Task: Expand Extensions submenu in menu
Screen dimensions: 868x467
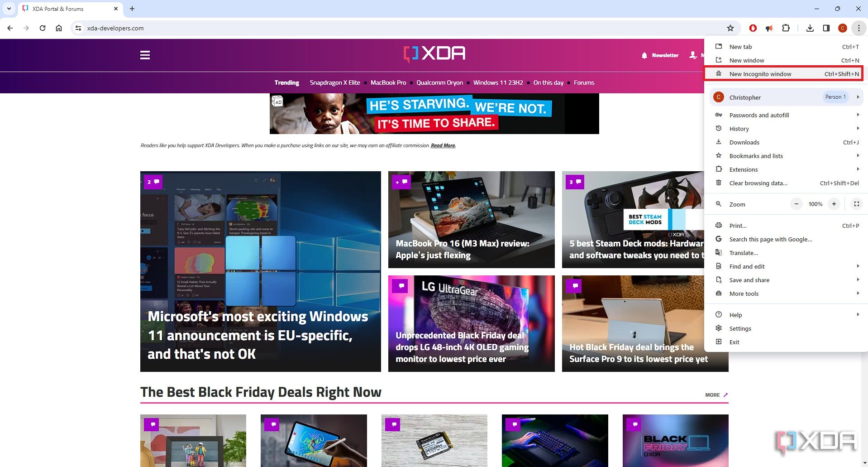Action: tap(786, 169)
